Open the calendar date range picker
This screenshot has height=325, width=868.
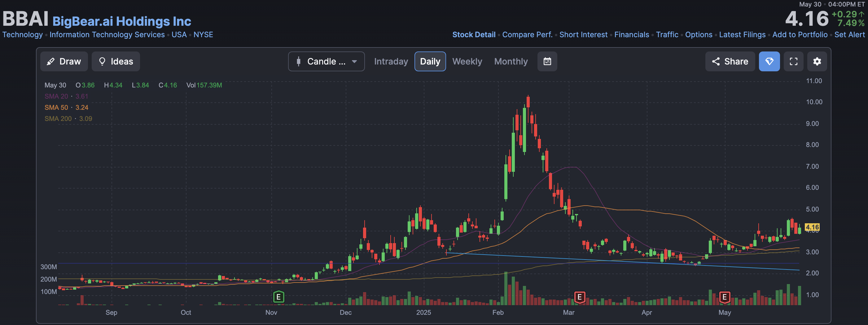pos(547,61)
